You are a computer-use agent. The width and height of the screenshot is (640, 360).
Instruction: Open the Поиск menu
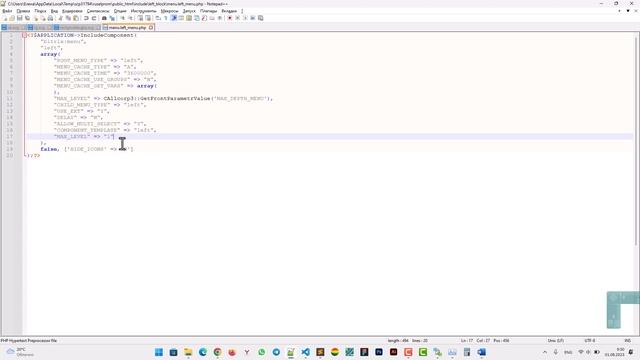(40, 11)
